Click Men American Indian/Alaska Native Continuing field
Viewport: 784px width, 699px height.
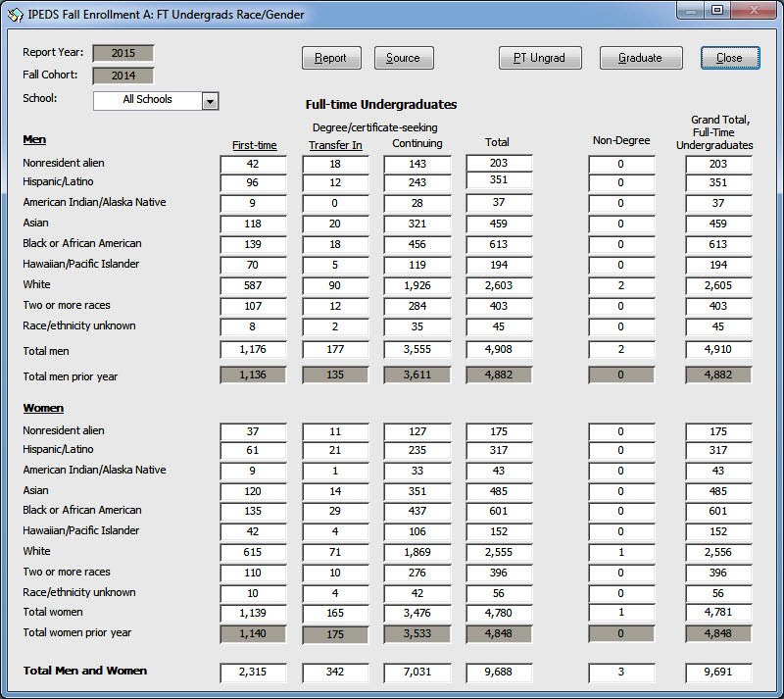[417, 203]
